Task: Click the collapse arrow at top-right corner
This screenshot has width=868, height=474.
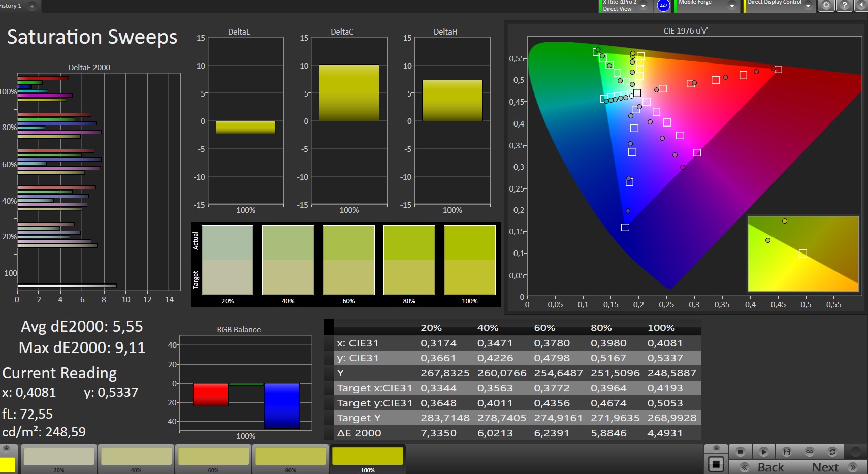Action: pyautogui.click(x=861, y=6)
